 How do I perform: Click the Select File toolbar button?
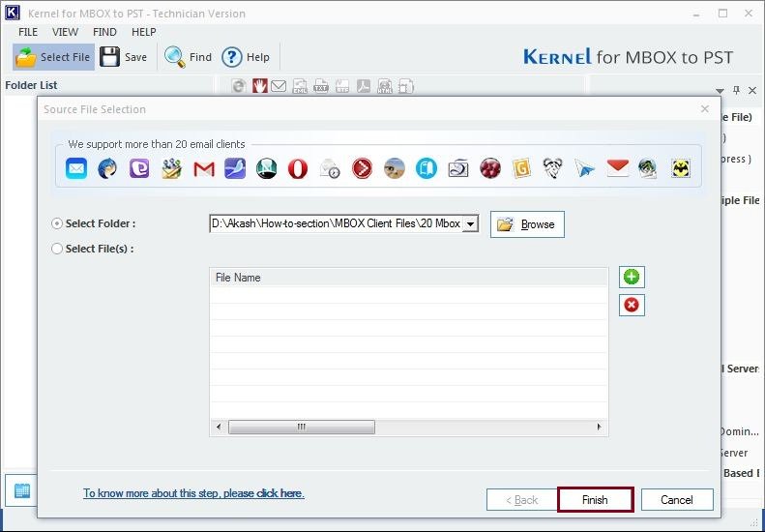click(x=53, y=57)
